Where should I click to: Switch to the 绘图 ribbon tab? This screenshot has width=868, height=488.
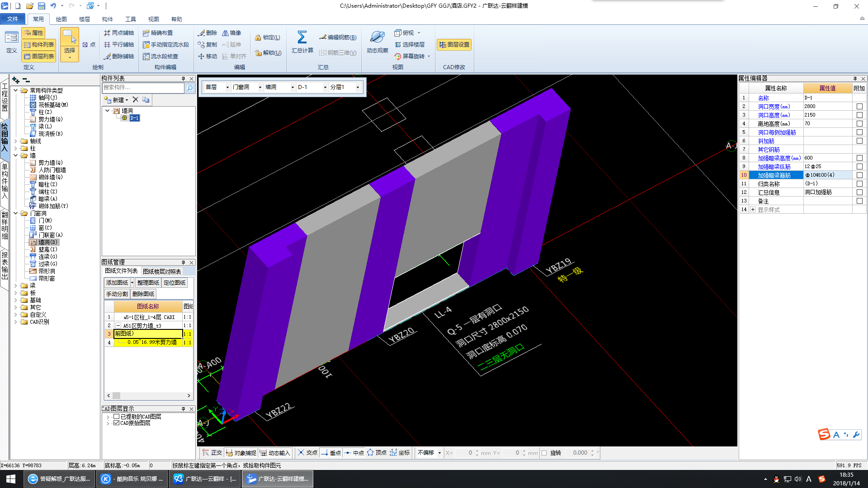coord(61,19)
